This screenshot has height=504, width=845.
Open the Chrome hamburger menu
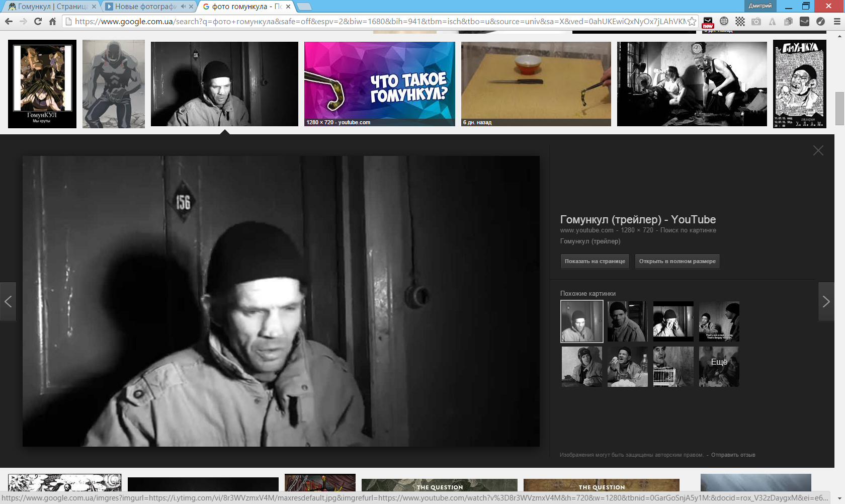pos(837,21)
